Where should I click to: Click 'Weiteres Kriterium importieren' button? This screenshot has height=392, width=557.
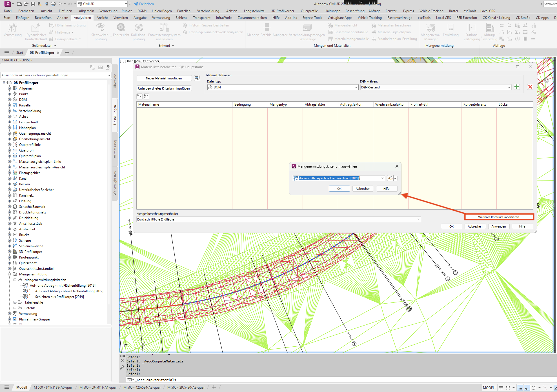[498, 217]
